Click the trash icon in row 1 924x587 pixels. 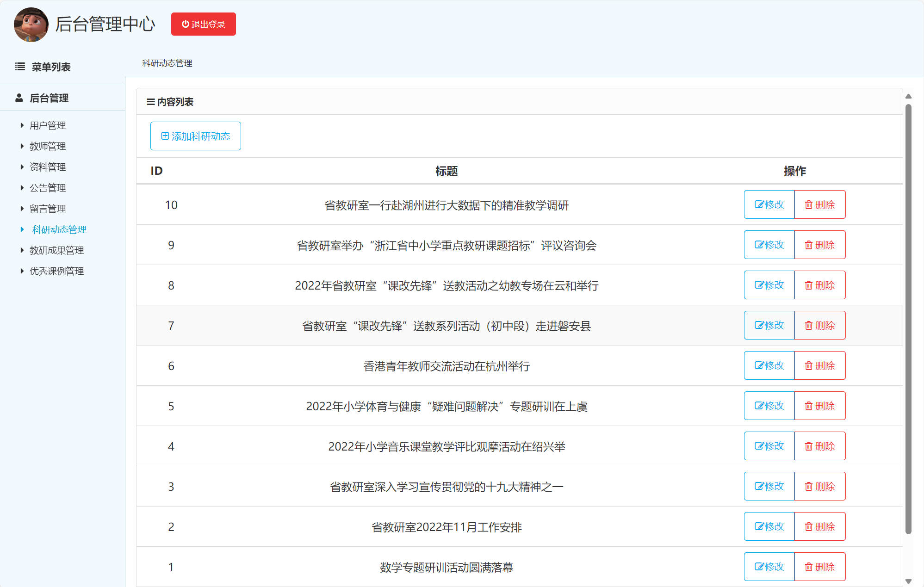[808, 567]
